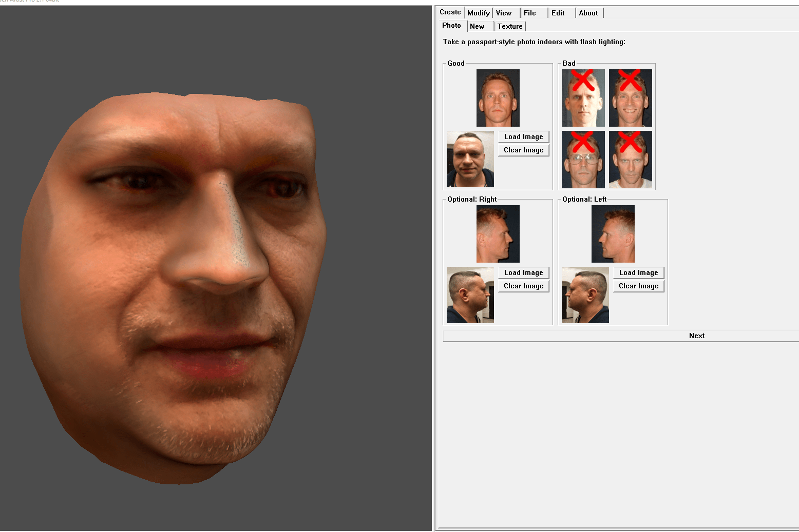
Task: Click the 'Good' group label
Action: (x=456, y=63)
